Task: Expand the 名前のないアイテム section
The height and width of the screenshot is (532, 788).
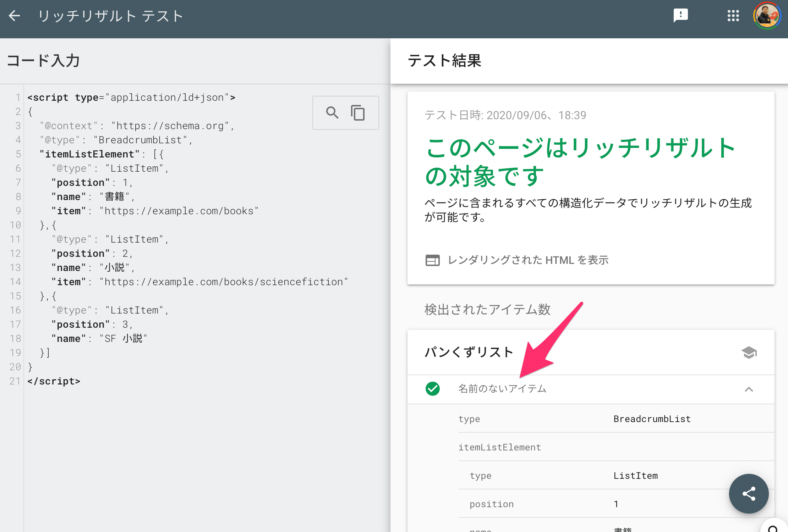Action: (x=749, y=389)
